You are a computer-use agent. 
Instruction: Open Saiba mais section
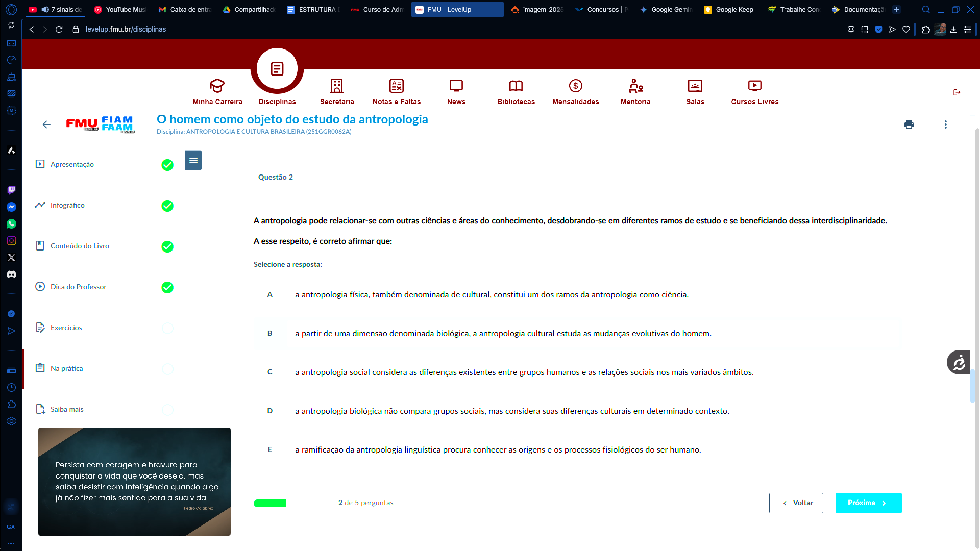[x=67, y=409]
